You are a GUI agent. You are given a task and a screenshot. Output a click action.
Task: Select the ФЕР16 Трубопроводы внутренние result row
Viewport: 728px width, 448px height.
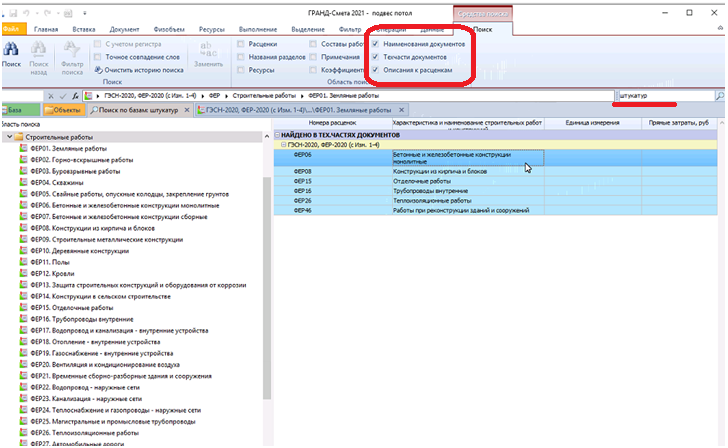(x=495, y=191)
